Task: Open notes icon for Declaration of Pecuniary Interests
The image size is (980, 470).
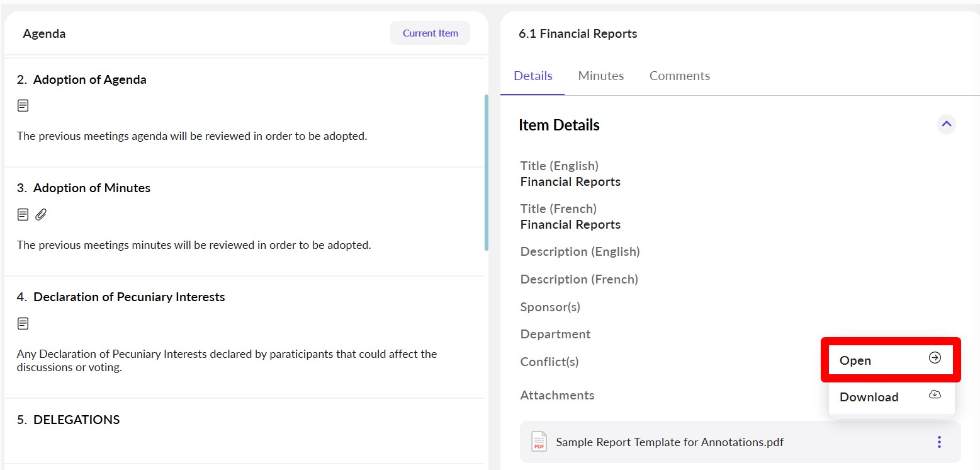Action: [x=23, y=324]
